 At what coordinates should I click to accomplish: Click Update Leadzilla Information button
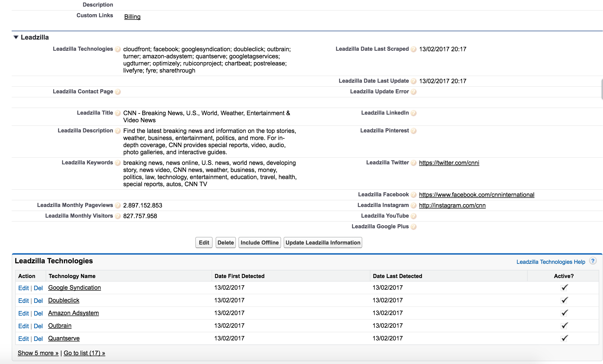323,242
